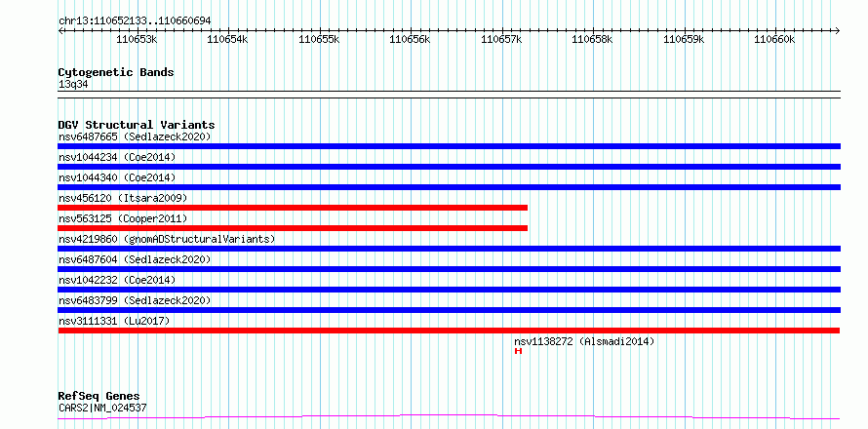Select the blue bar under nsv1044340
The height and width of the screenshot is (429, 868).
pyautogui.click(x=449, y=187)
